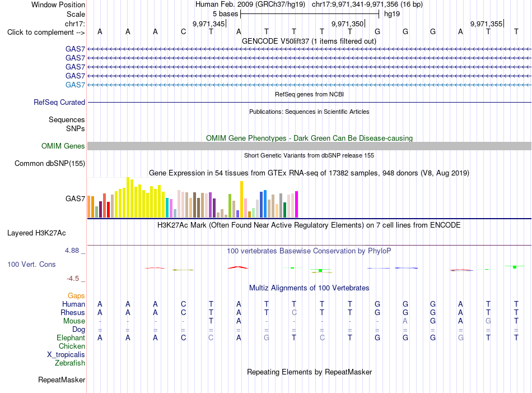
Task: Click the SNPs track label
Action: pos(76,128)
